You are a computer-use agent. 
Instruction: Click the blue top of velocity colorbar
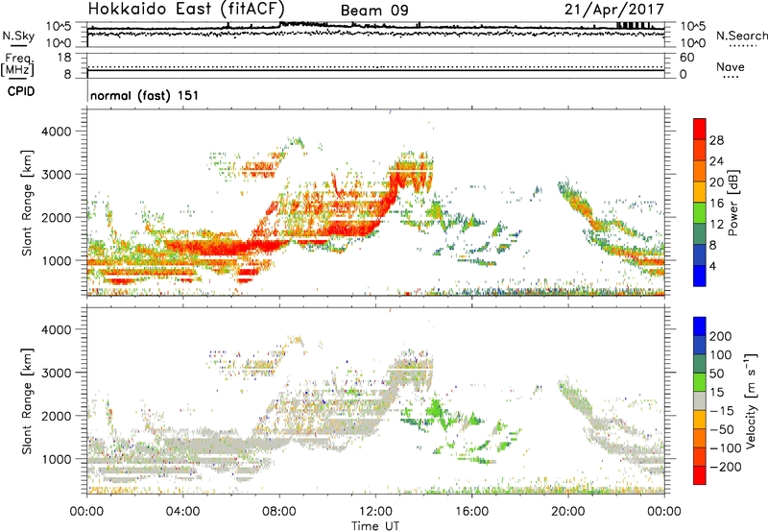(700, 326)
